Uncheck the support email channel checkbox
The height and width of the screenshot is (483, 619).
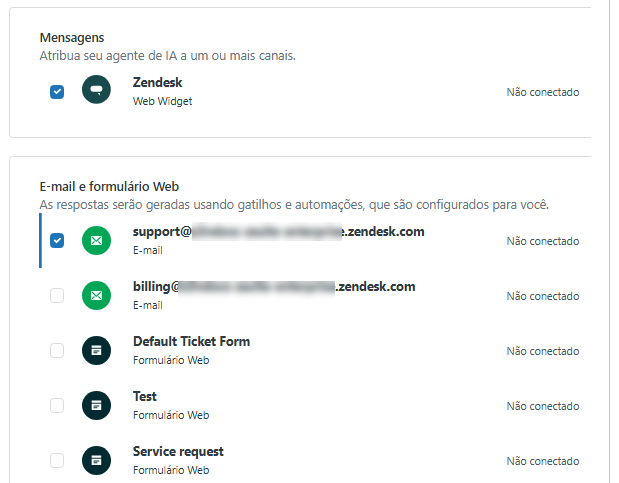click(x=57, y=241)
